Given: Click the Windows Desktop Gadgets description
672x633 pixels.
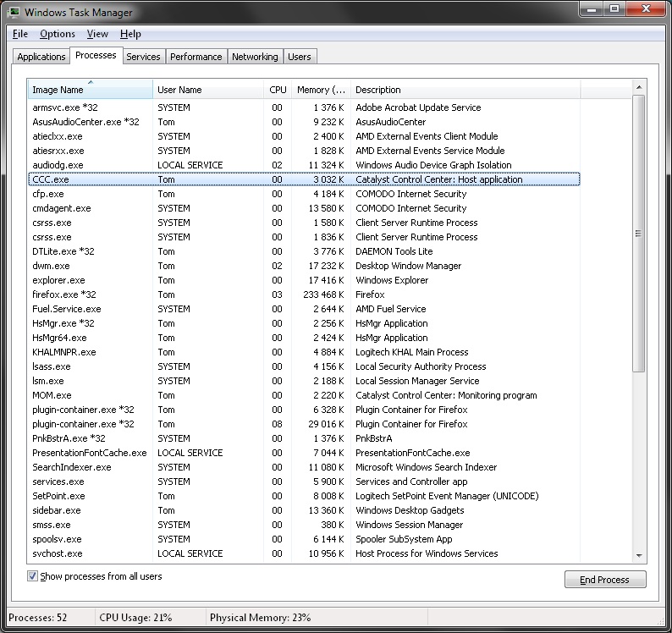Looking at the screenshot, I should tap(410, 510).
